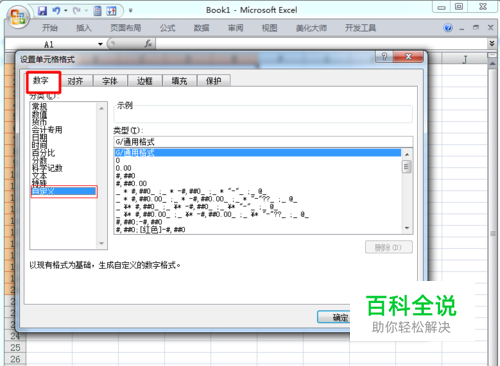
Task: Close the 设置单元格格式 dialog
Action: (x=408, y=57)
